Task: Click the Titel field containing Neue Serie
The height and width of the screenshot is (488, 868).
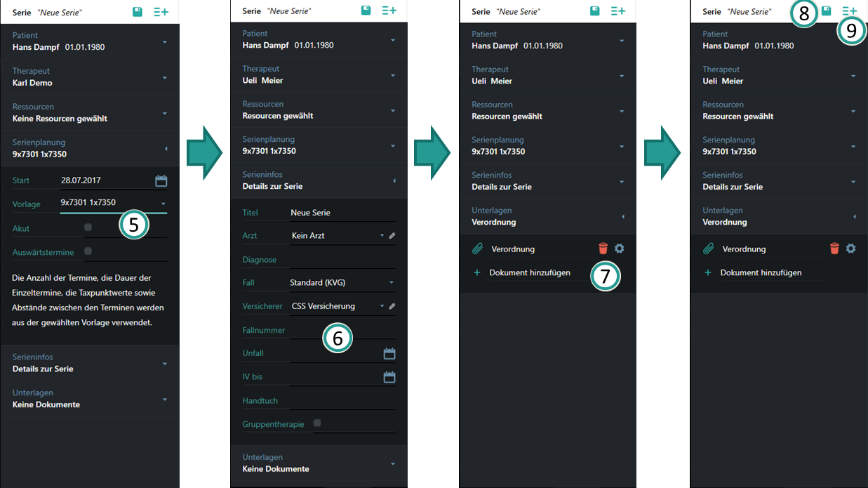Action: [342, 213]
